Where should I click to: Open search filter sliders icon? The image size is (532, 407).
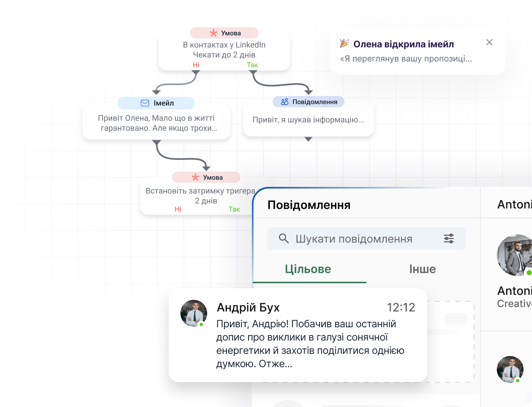pos(449,238)
